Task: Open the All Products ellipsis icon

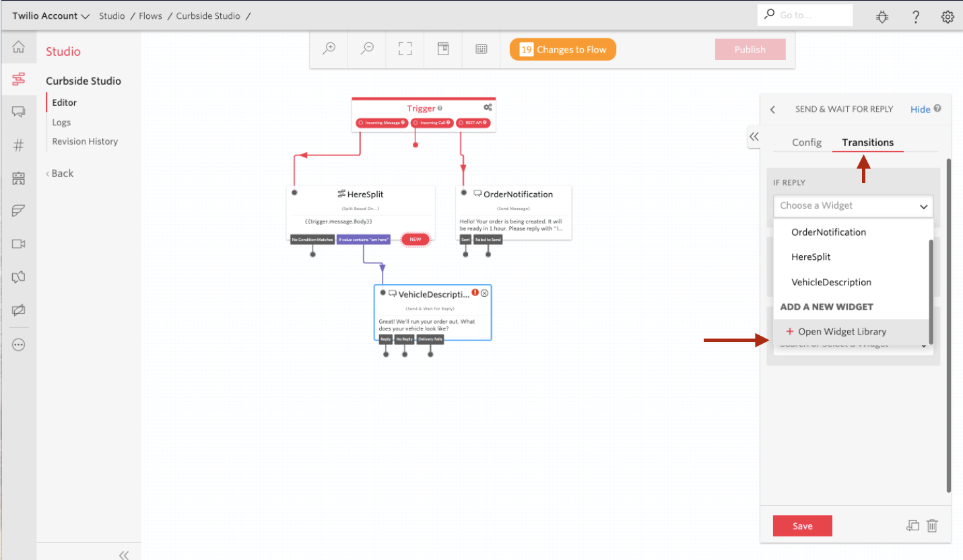Action: (x=18, y=344)
